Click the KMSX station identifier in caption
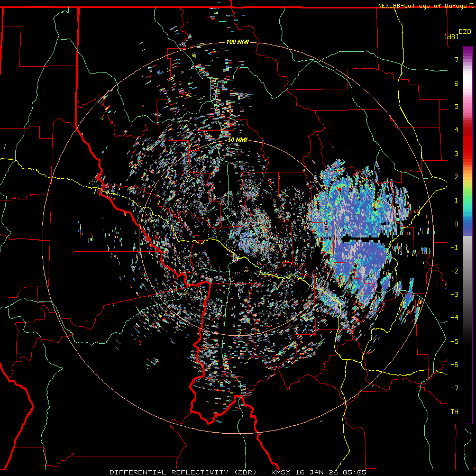 click(281, 472)
